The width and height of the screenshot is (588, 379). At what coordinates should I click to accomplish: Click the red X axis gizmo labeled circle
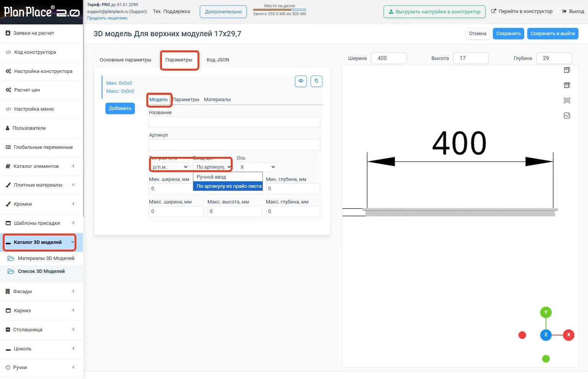569,335
